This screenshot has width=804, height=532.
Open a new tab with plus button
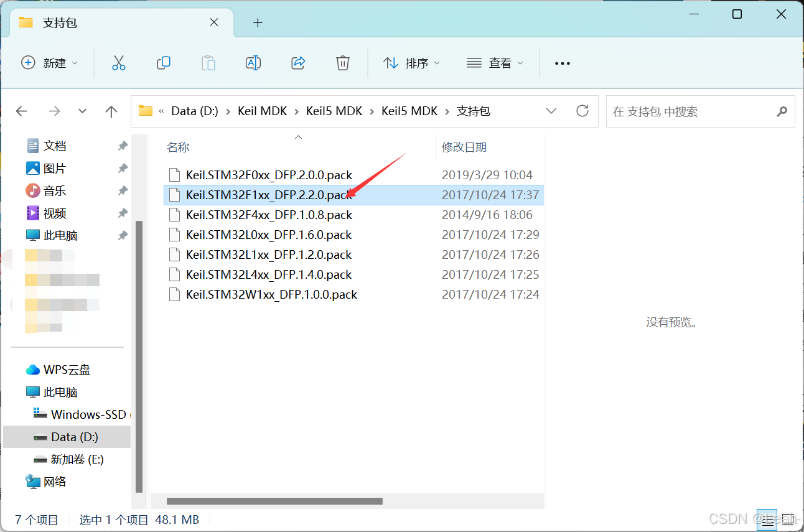[x=258, y=23]
